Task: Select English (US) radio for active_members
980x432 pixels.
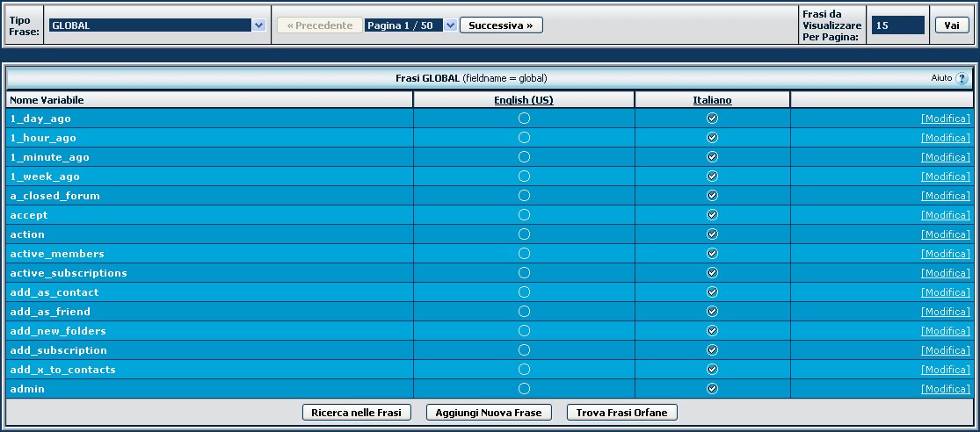Action: pyautogui.click(x=524, y=254)
